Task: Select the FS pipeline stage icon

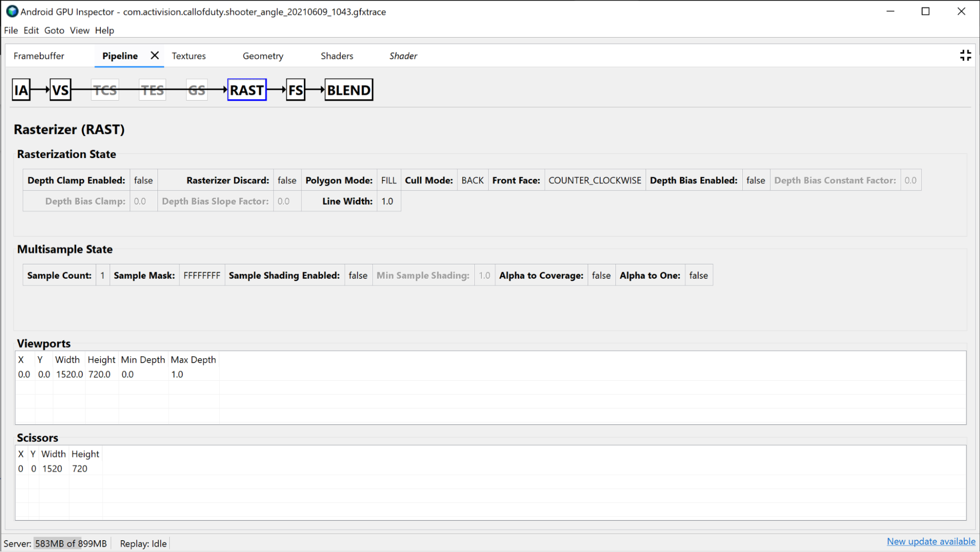Action: 296,90
